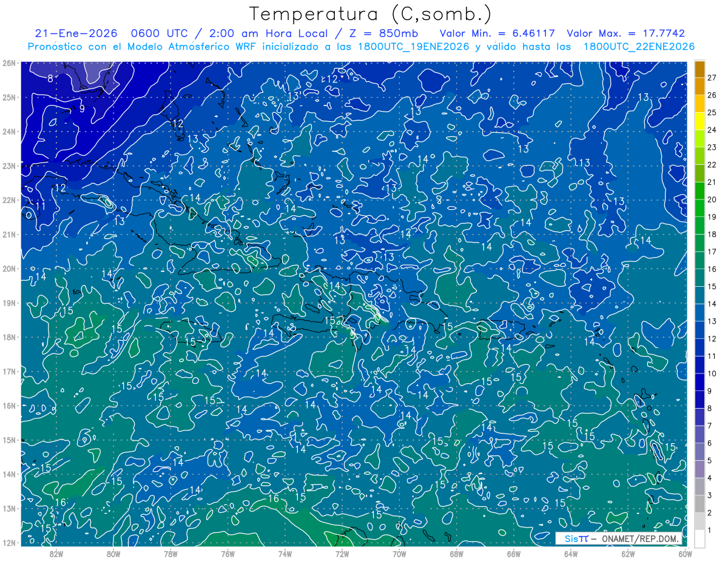The width and height of the screenshot is (728, 562).
Task: Click the bright green colorbar swatch between 20 and 21
Action: [x=700, y=191]
